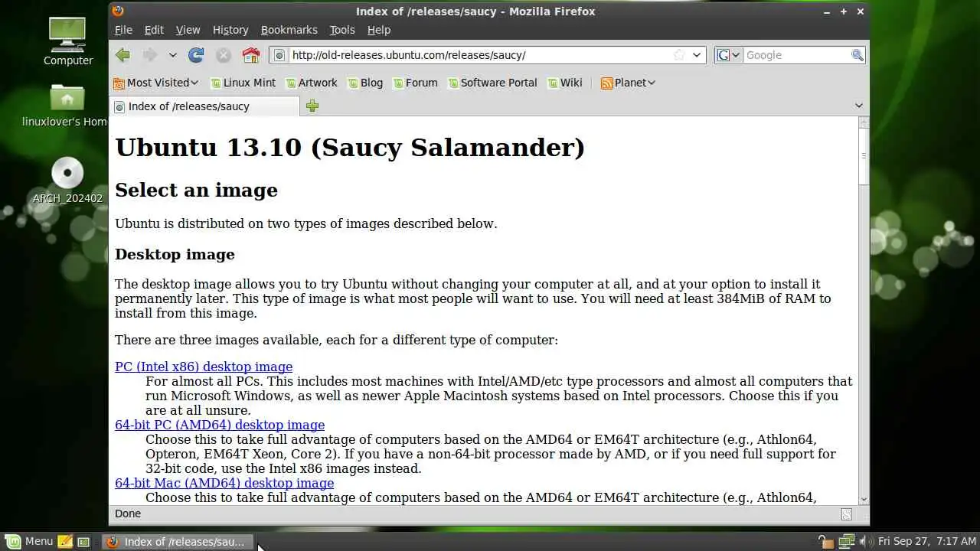Screen dimensions: 980x551
Task: Expand the Most Visited bookmarks folder
Action: click(x=155, y=83)
